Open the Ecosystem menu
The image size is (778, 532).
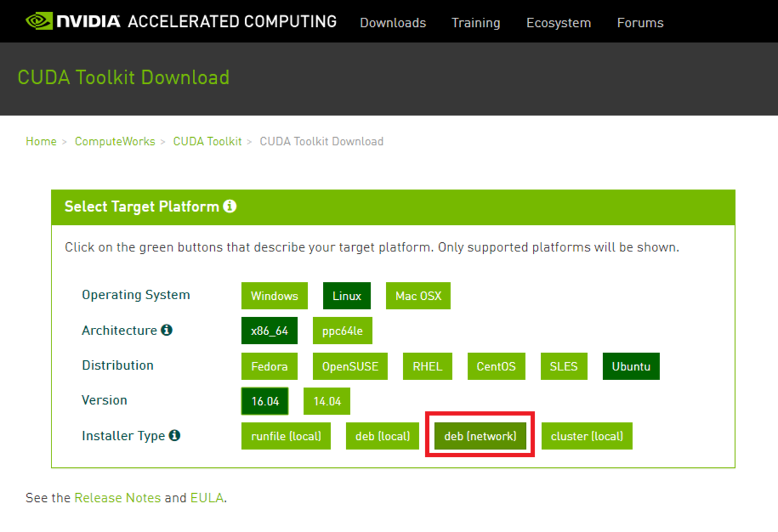(558, 23)
